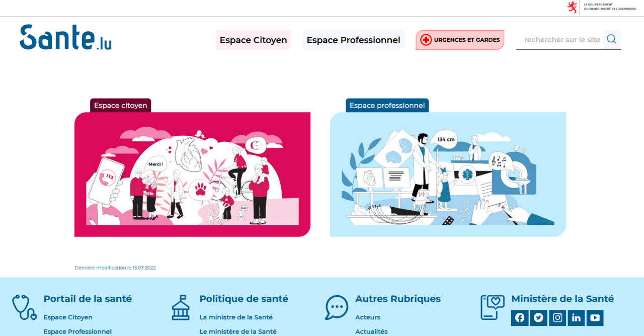
Task: Click the speech bubble icon beside Autres Rubriques
Action: coord(337,307)
